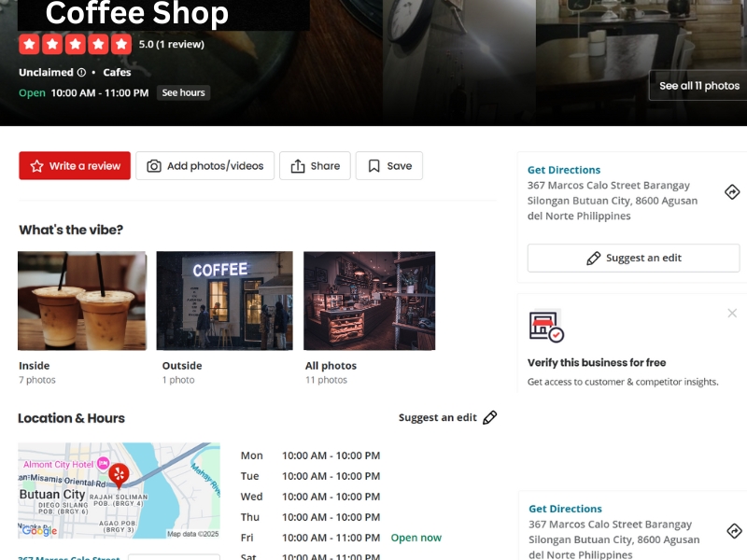Click the Open now status text

point(416,539)
